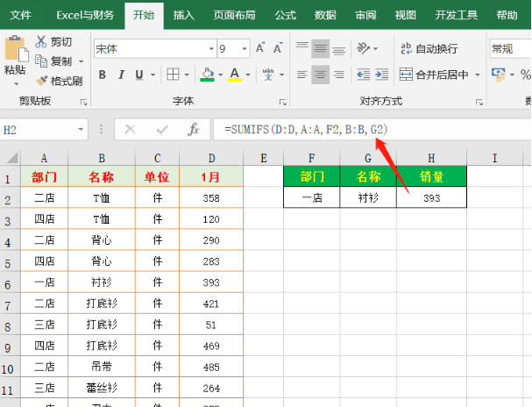Open number format 常规 combo box
This screenshot has height=407, width=532.
tap(510, 48)
